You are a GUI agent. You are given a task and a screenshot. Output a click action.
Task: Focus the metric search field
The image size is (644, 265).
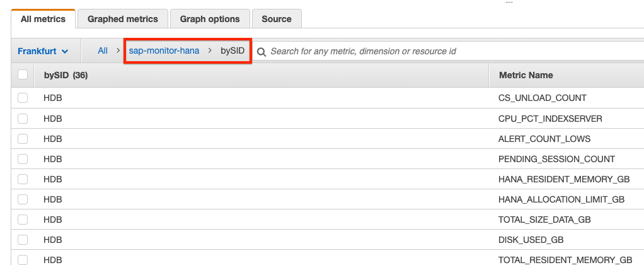[441, 51]
